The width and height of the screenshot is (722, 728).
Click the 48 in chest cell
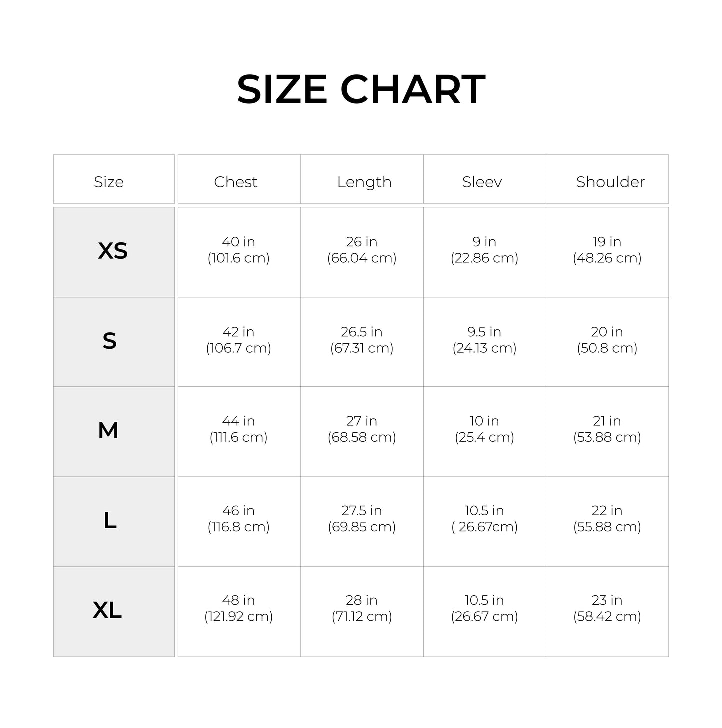[x=238, y=608]
